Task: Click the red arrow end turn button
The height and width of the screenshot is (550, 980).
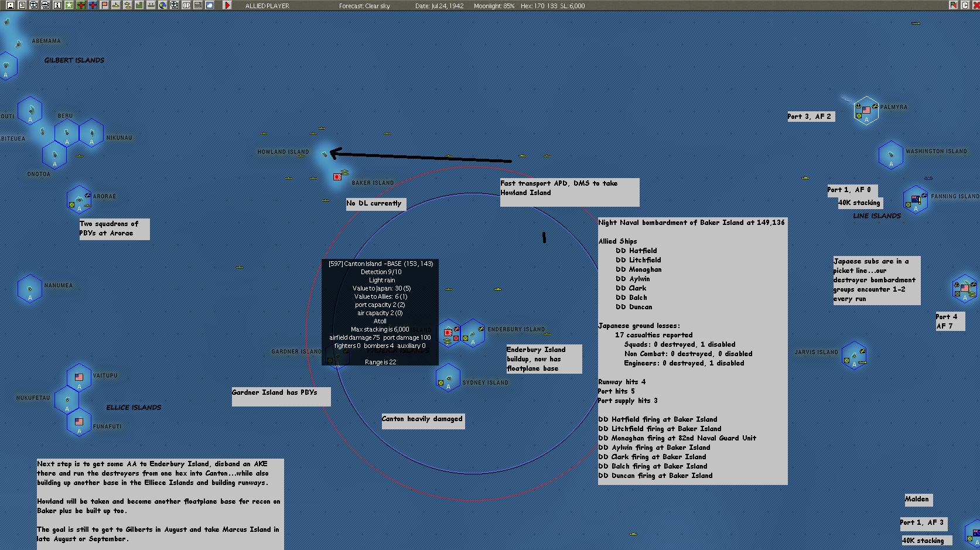Action: pos(228,5)
